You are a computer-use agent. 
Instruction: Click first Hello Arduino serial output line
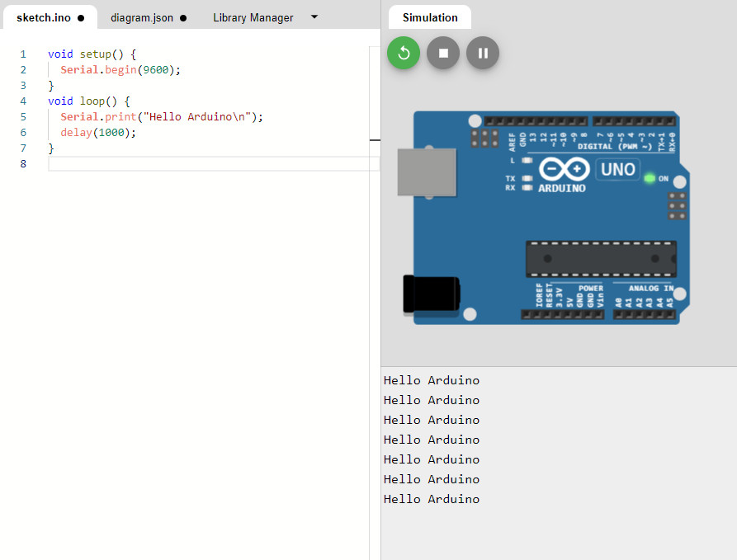click(432, 380)
